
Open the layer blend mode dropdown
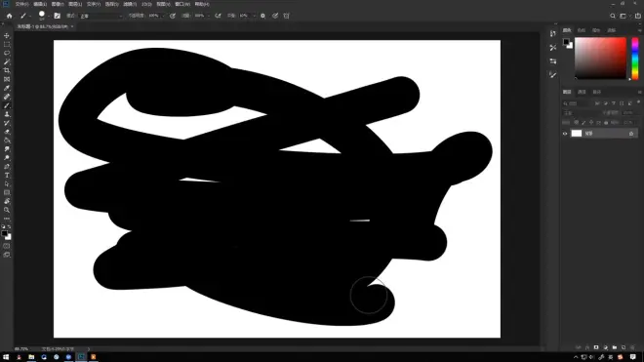point(582,113)
